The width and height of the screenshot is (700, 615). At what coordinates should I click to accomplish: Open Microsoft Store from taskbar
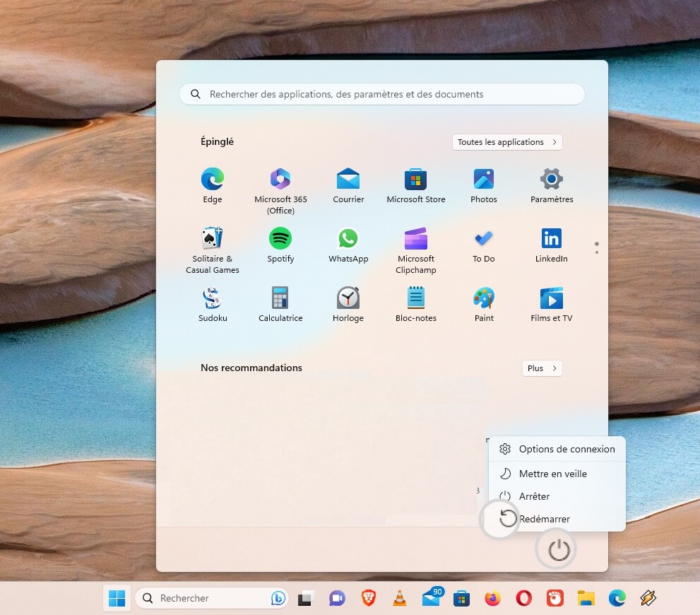point(462,598)
